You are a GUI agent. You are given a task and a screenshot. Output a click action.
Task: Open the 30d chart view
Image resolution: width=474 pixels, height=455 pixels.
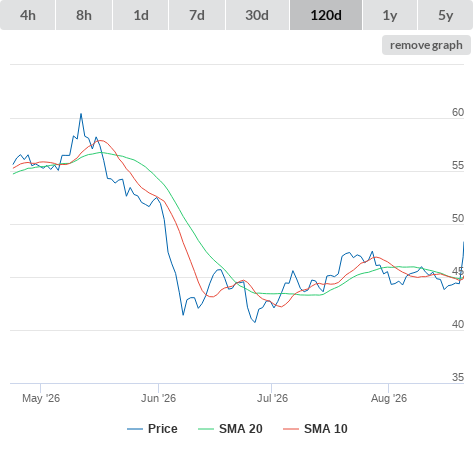(257, 15)
